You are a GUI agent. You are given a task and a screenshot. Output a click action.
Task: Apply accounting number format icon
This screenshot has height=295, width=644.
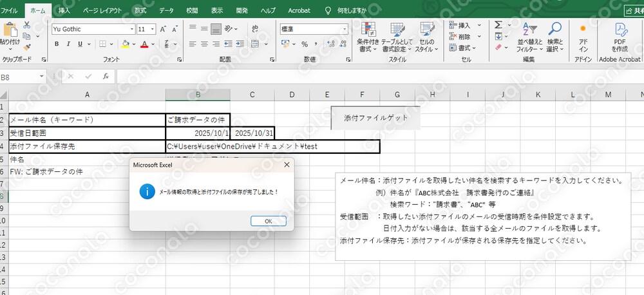(x=285, y=44)
